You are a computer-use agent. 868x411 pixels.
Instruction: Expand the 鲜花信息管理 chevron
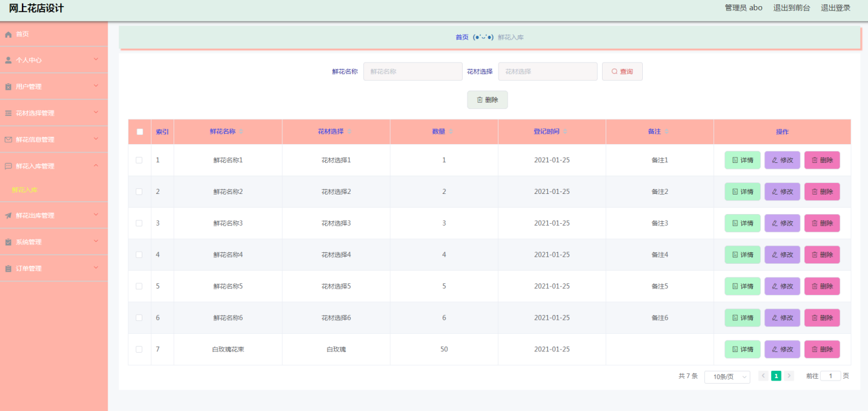point(96,139)
